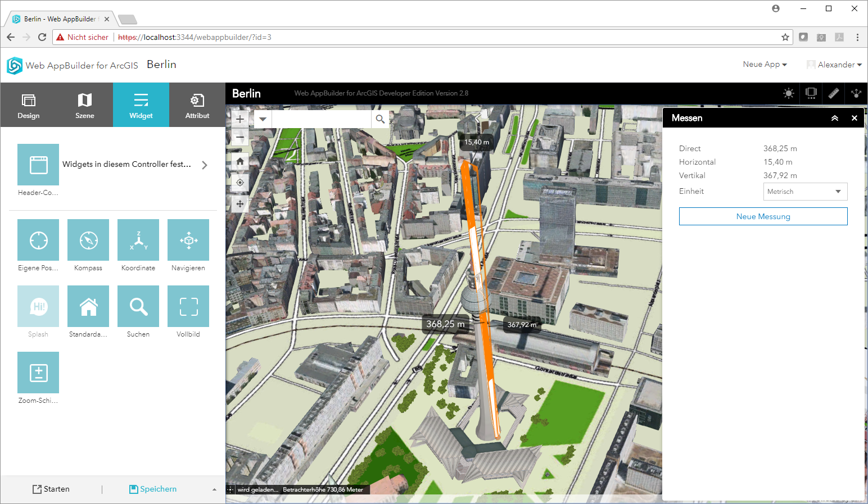
Task: Select the Vollbild widget
Action: [x=188, y=306]
